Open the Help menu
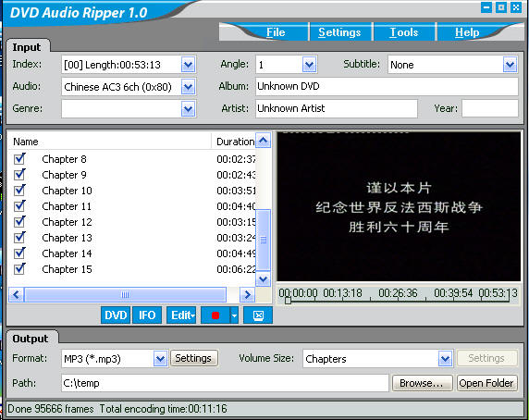Image resolution: width=529 pixels, height=420 pixels. [x=467, y=32]
